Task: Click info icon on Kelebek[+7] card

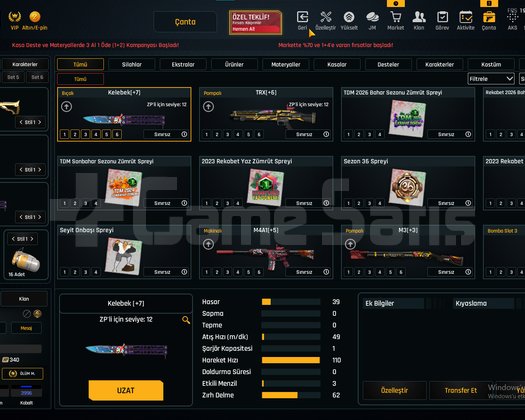Action: click(184, 134)
